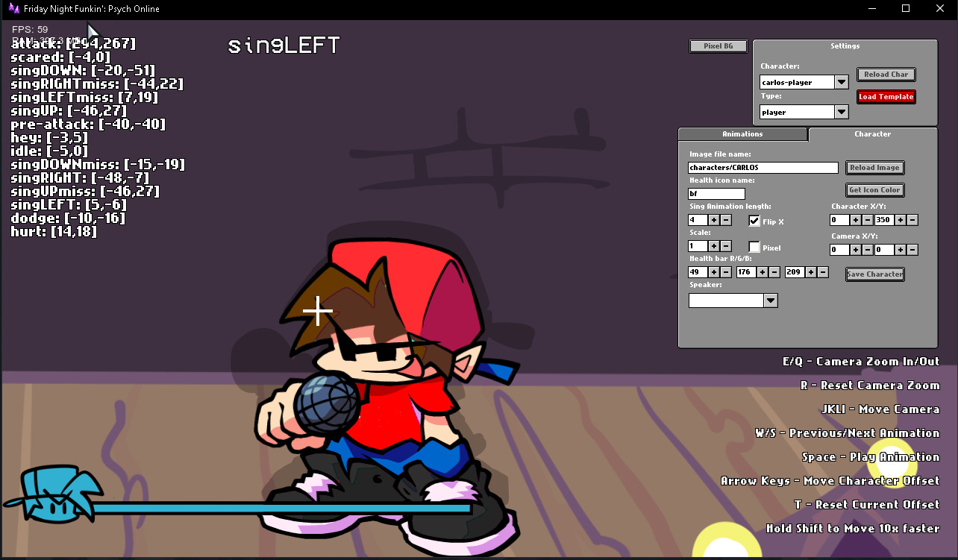Image resolution: width=958 pixels, height=560 pixels.
Task: Click the blue health bar preview
Action: 280,509
